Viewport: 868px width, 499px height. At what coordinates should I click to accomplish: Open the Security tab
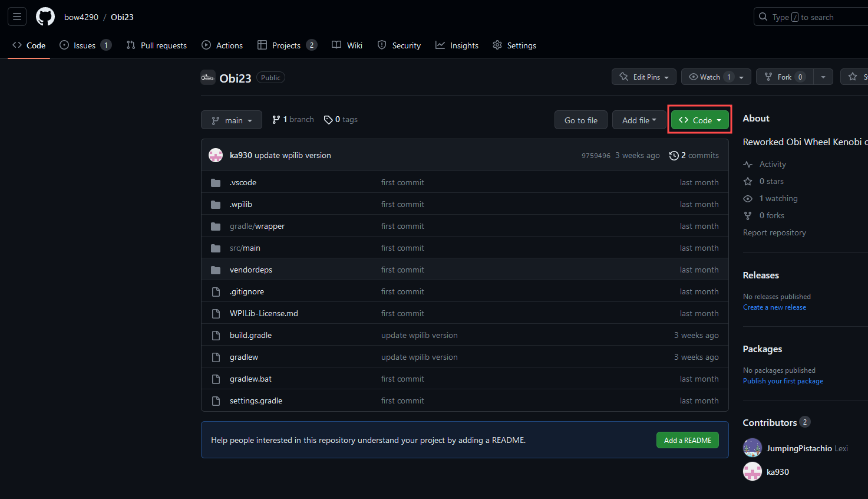point(399,45)
